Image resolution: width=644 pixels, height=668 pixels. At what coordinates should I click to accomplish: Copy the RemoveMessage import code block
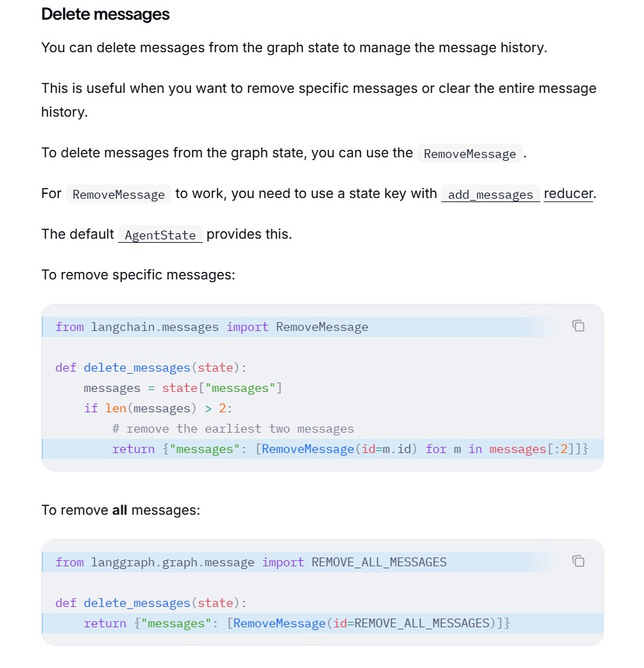[x=578, y=326]
